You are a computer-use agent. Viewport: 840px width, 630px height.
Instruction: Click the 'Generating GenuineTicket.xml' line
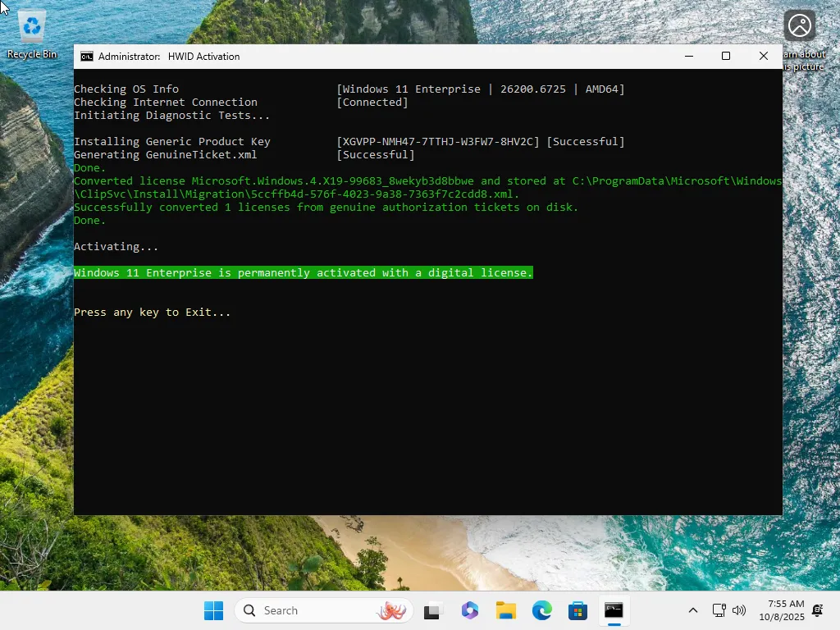[166, 155]
